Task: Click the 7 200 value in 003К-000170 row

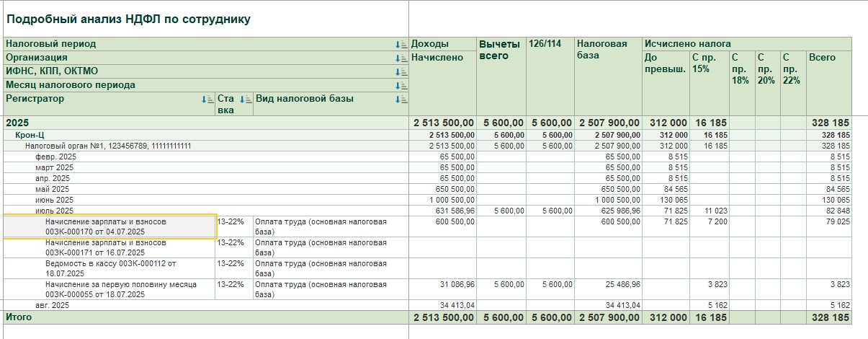Action: tap(716, 222)
